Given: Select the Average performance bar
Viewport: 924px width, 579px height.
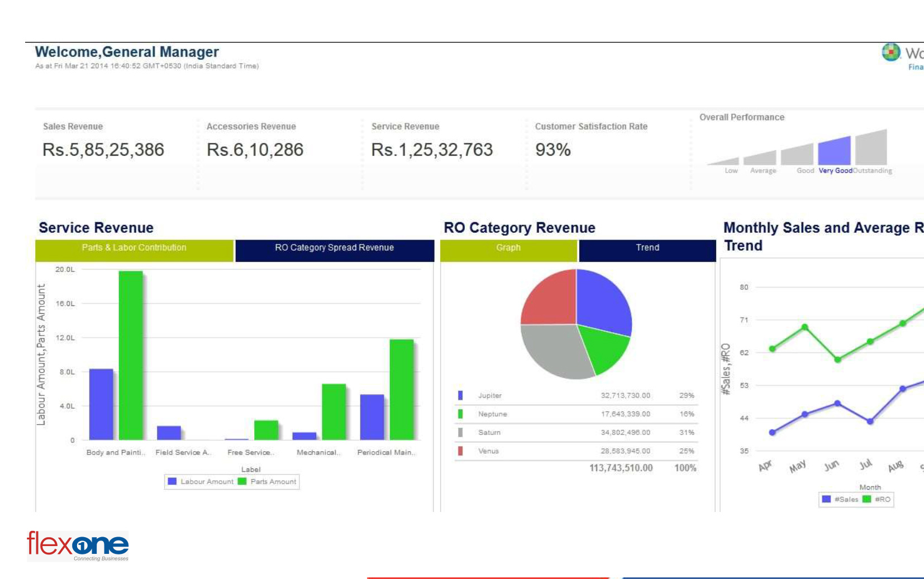Looking at the screenshot, I should pyautogui.click(x=761, y=159).
